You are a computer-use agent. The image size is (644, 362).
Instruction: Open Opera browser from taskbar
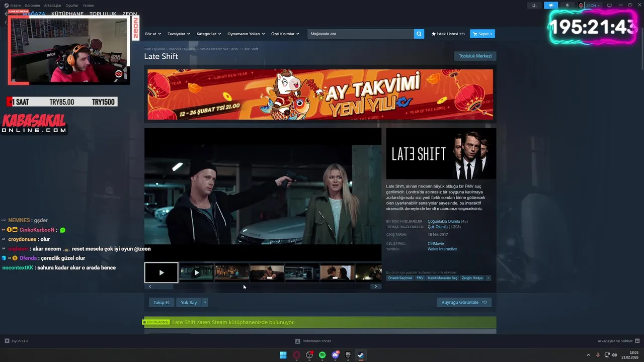tap(296, 355)
